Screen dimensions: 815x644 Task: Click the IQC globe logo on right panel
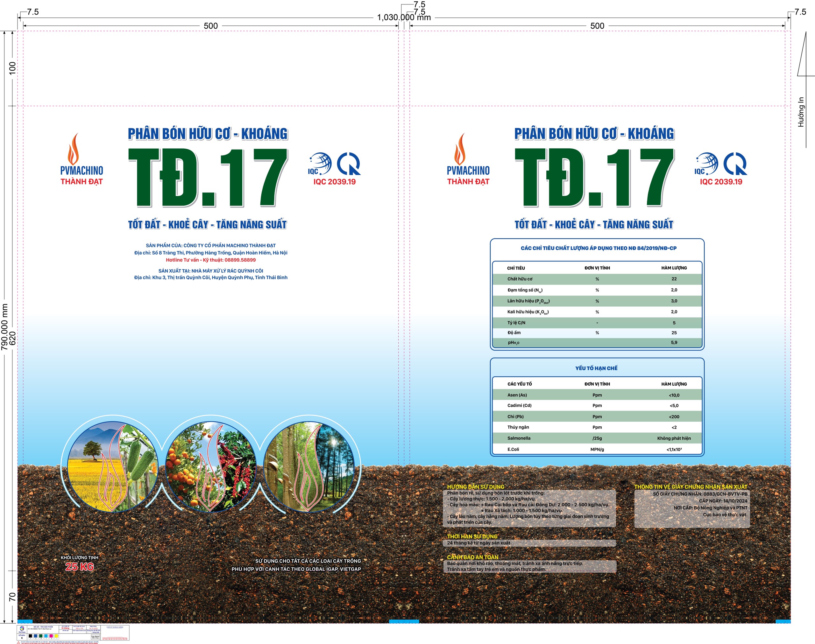(x=706, y=164)
